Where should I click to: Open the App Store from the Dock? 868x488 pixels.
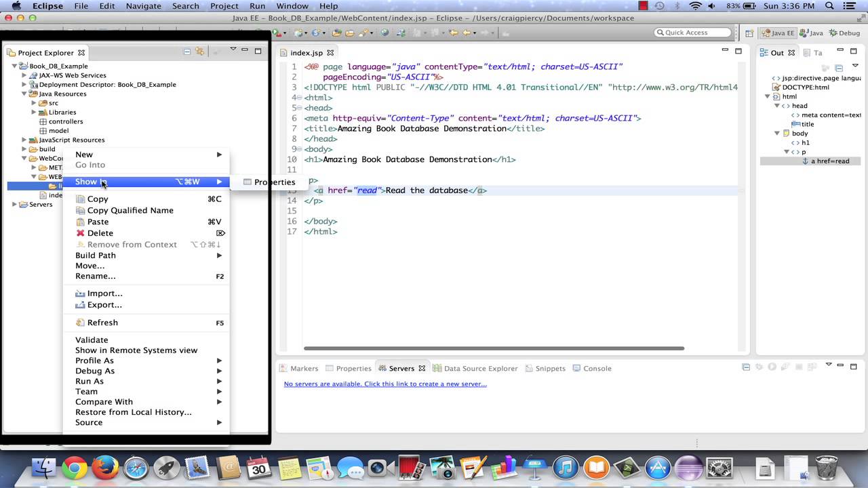pos(656,468)
